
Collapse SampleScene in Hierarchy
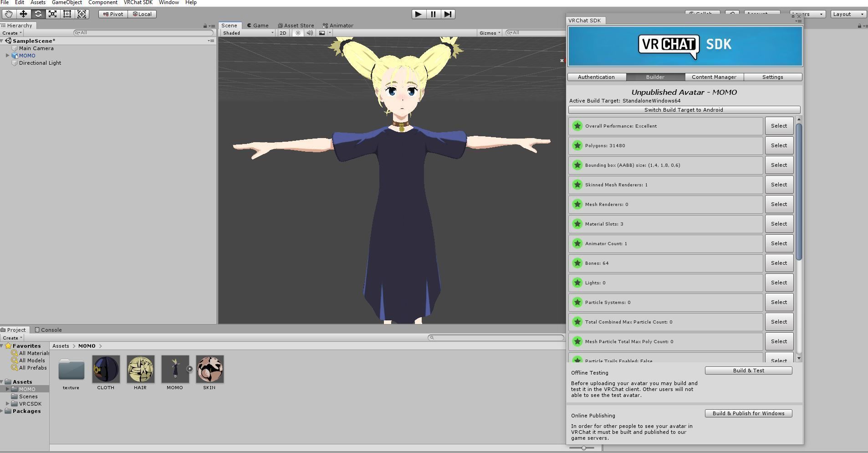(2, 41)
